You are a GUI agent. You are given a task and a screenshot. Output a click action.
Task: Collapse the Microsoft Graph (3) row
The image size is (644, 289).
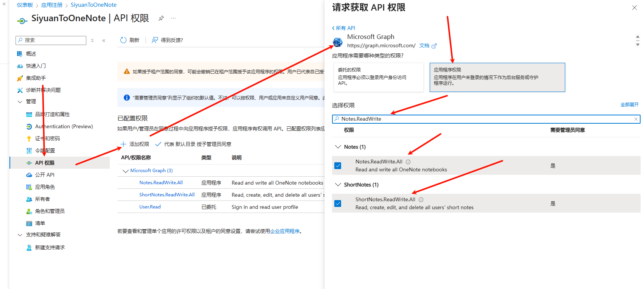point(126,171)
